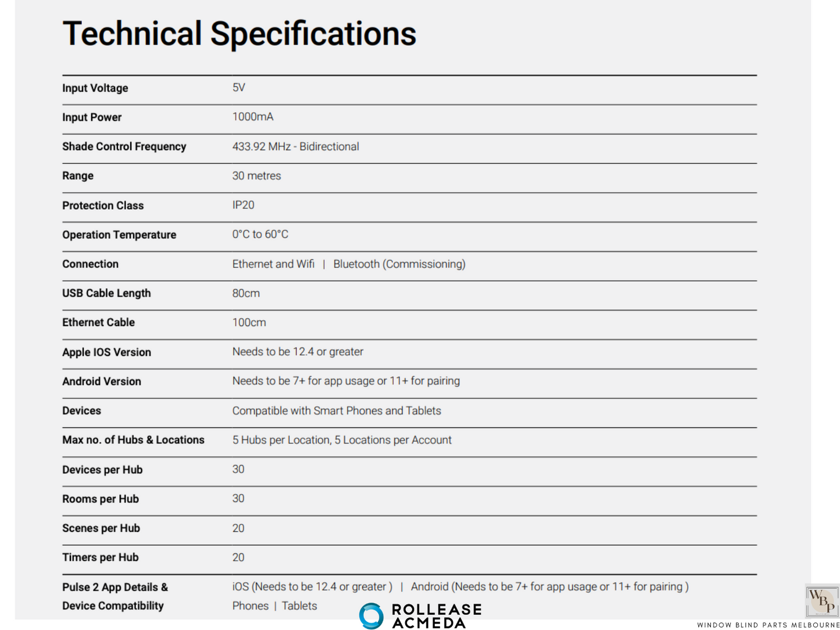This screenshot has height=630, width=840.
Task: Click the Rollease Acmeda circular logo icon
Action: click(371, 615)
